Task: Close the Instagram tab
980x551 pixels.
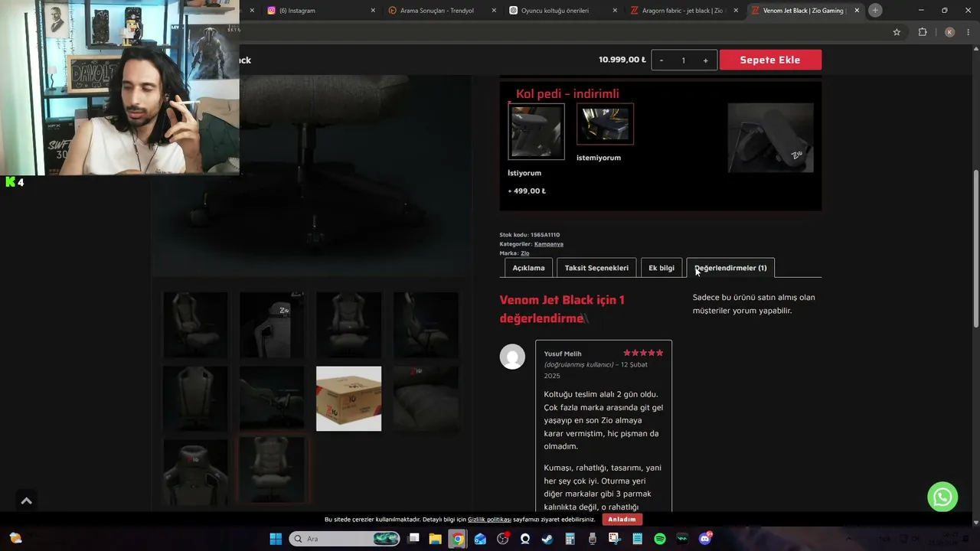Action: pyautogui.click(x=373, y=11)
